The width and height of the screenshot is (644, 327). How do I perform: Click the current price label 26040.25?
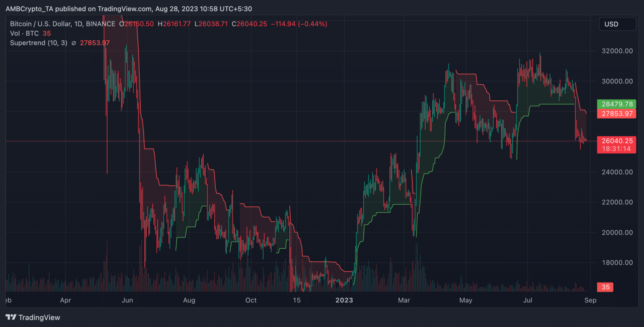pyautogui.click(x=616, y=141)
